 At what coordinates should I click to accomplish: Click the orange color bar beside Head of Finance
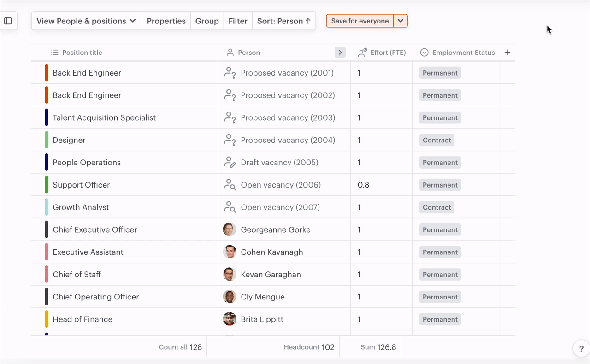point(47,319)
